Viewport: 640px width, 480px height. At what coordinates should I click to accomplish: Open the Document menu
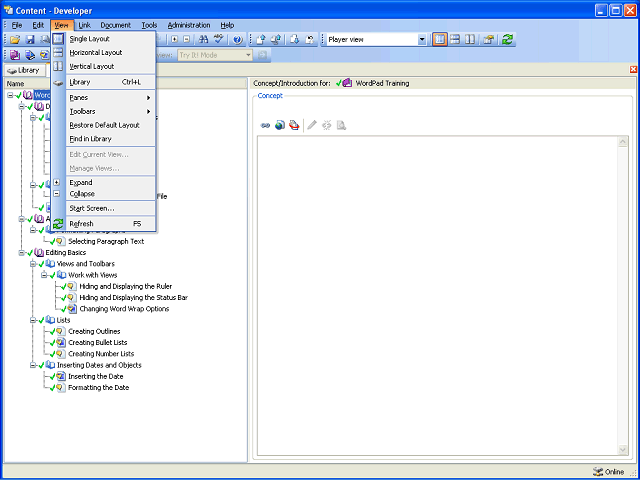[116, 25]
